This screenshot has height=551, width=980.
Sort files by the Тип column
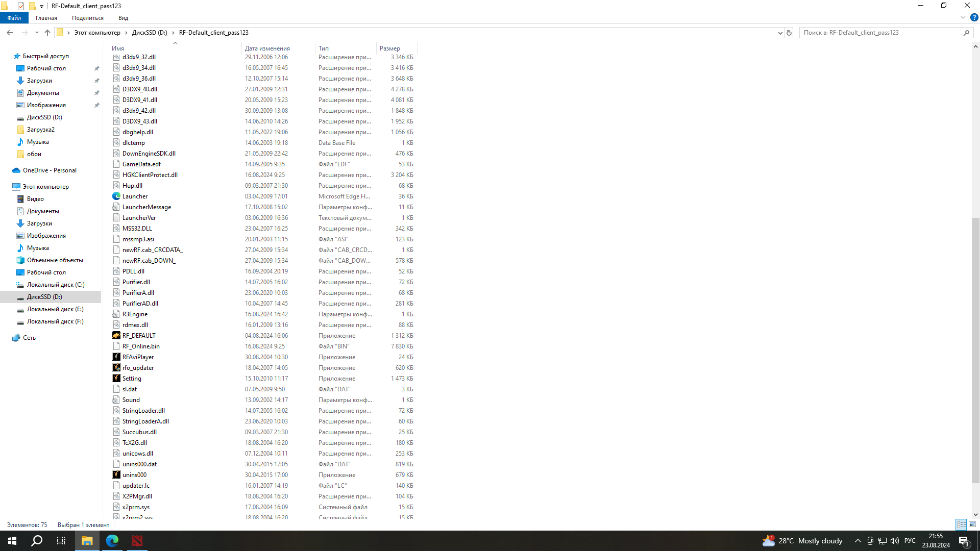coord(346,48)
